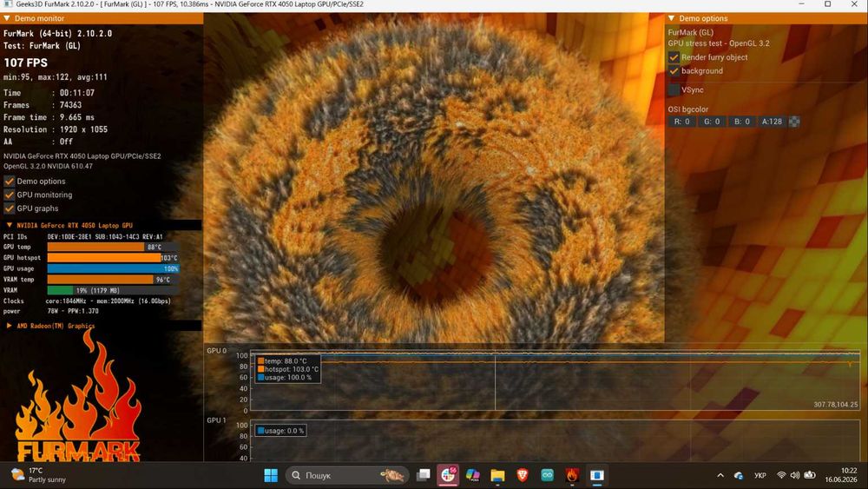This screenshot has width=868, height=489.
Task: Open the FurMark flame icon in taskbar
Action: [572, 475]
